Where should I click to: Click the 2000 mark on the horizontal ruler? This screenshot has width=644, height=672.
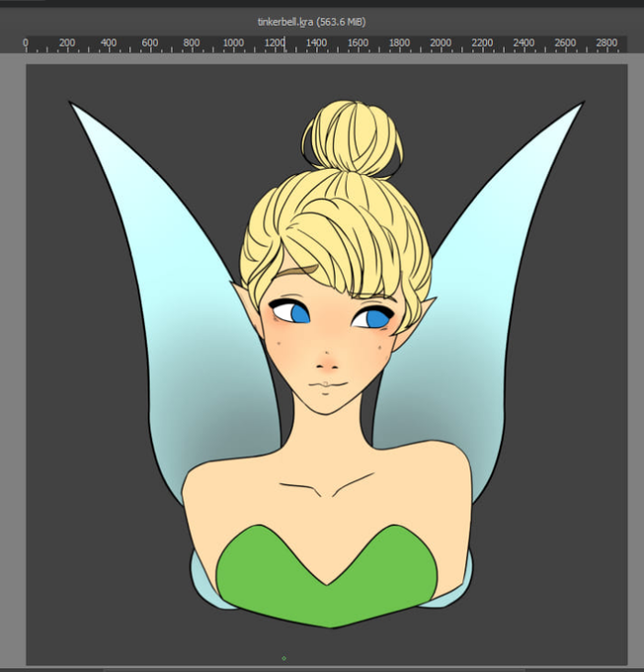[x=441, y=42]
